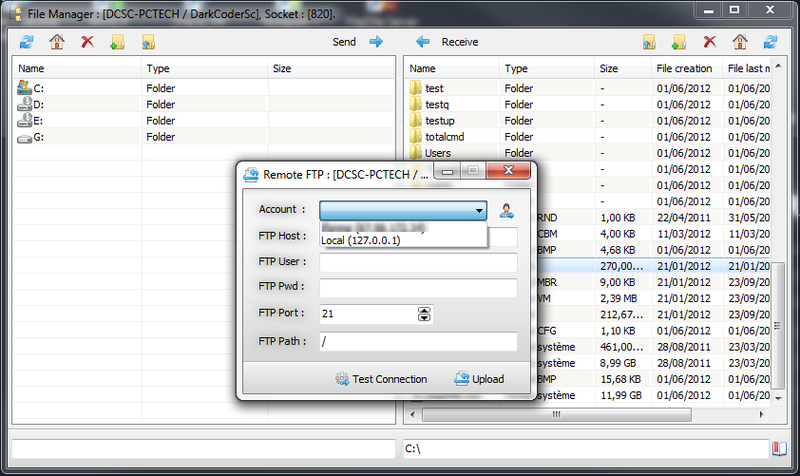Click the totalcmd folder icon
This screenshot has height=476, width=800.
415,137
